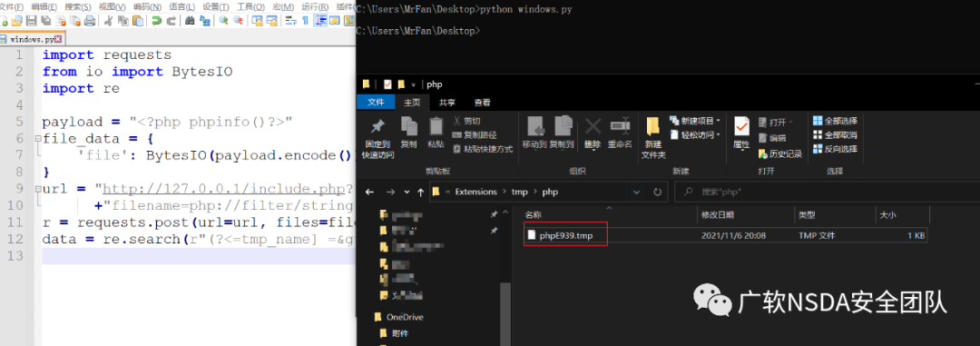The image size is (980, 346).
Task: Toggle synchronized vertical scrolling icon
Action: [x=257, y=21]
